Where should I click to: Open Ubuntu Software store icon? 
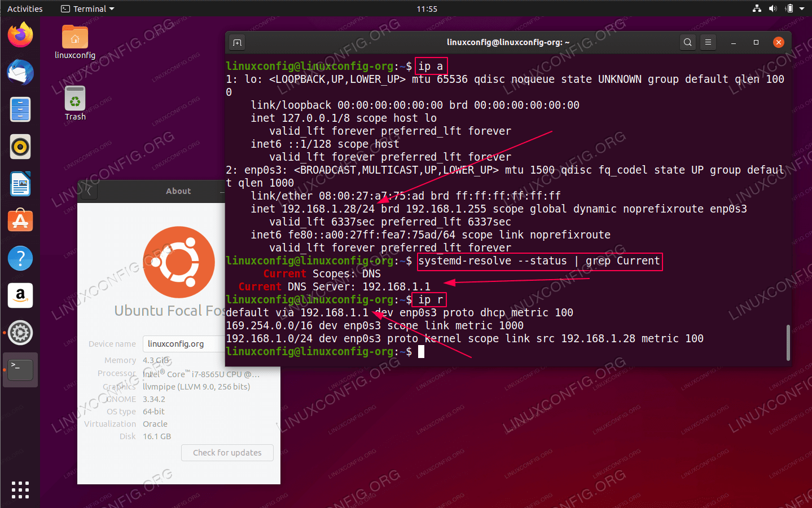pos(20,221)
